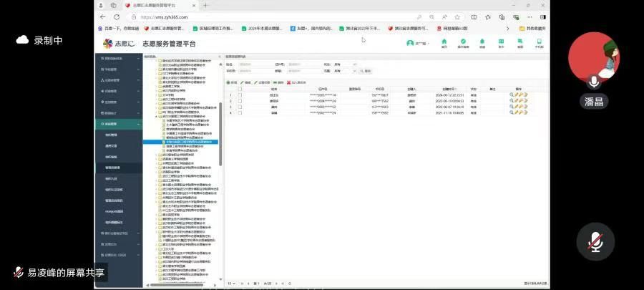
Task: Click the browser back arrow
Action: click(x=103, y=16)
